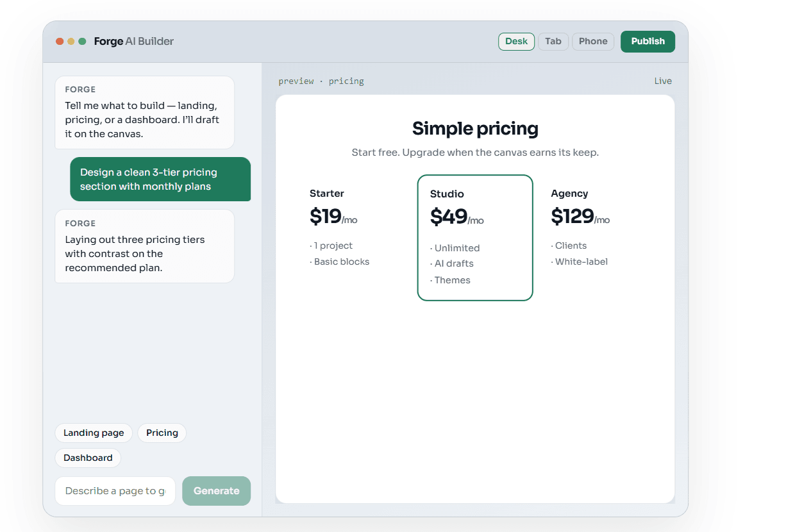
Task: Click the Simple pricing heading
Action: [x=475, y=129]
